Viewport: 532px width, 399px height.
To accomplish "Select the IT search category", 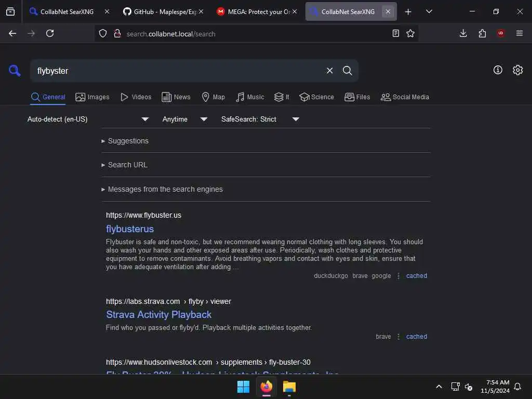I will [x=282, y=97].
